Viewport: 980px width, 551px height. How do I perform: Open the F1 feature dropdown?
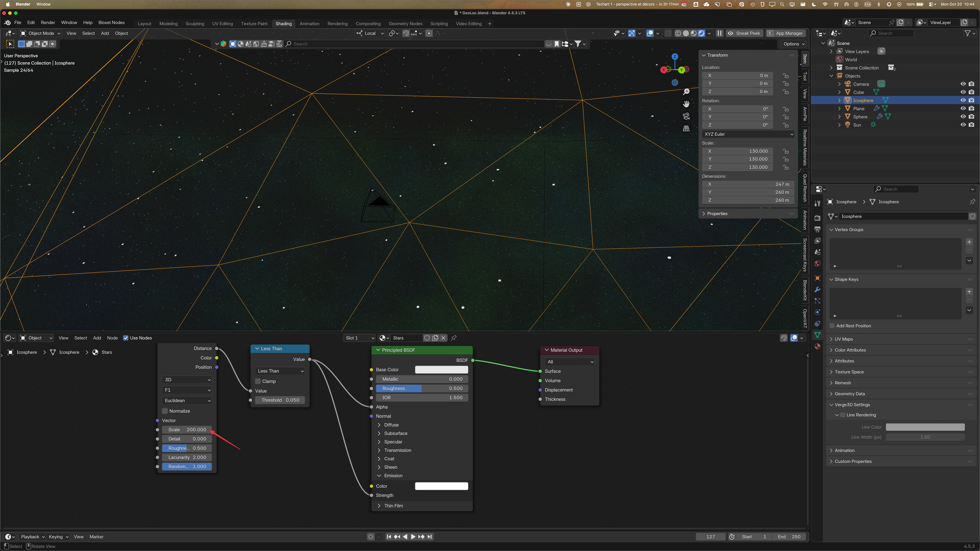tap(187, 390)
